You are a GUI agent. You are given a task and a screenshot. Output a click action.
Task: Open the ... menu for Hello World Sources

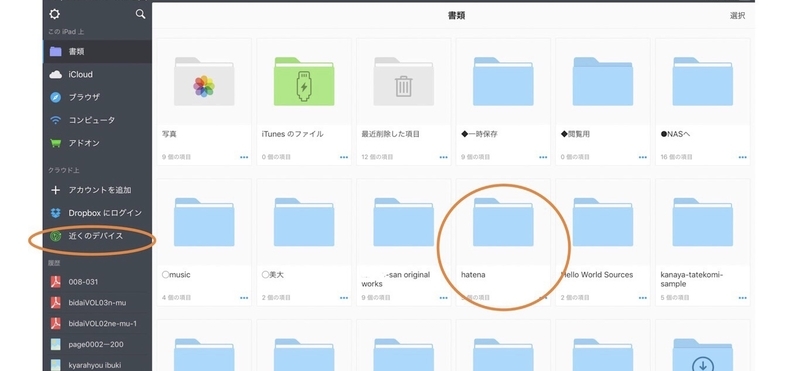coord(642,298)
